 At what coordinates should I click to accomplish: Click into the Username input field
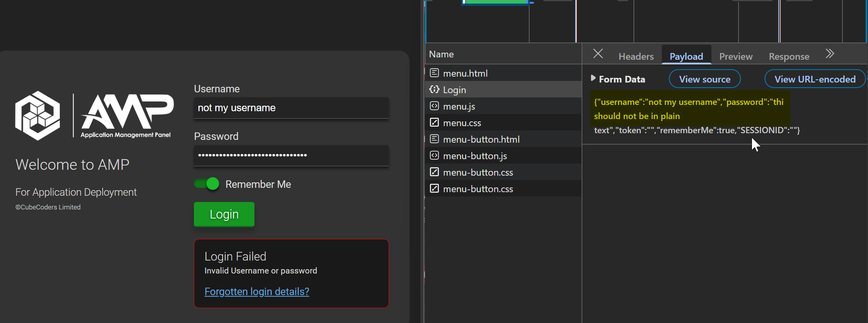tap(291, 108)
